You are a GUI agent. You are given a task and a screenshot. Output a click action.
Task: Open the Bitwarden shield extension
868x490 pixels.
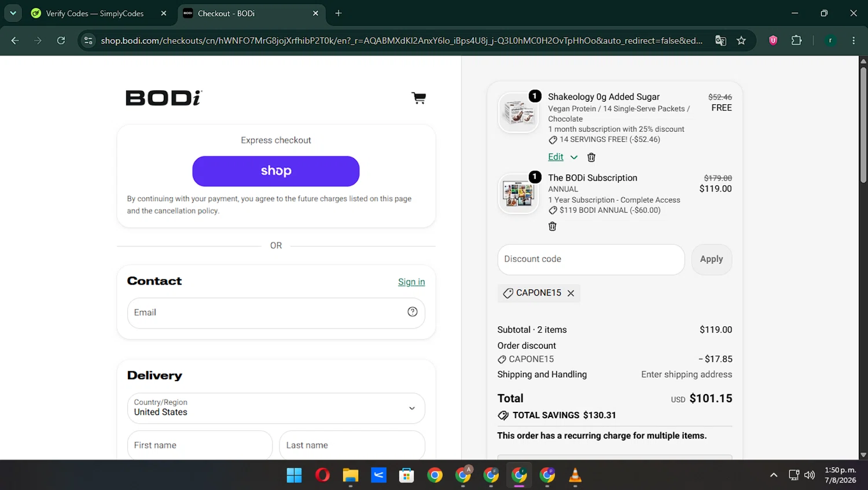click(773, 40)
